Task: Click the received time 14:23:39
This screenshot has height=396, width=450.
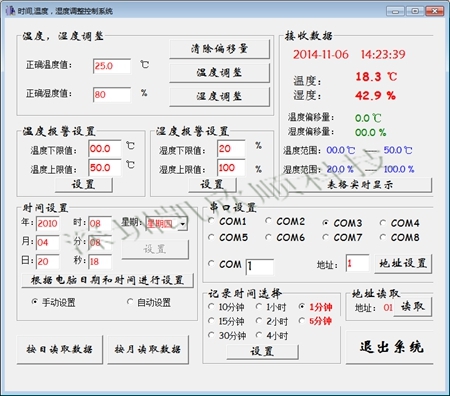Action: point(383,54)
